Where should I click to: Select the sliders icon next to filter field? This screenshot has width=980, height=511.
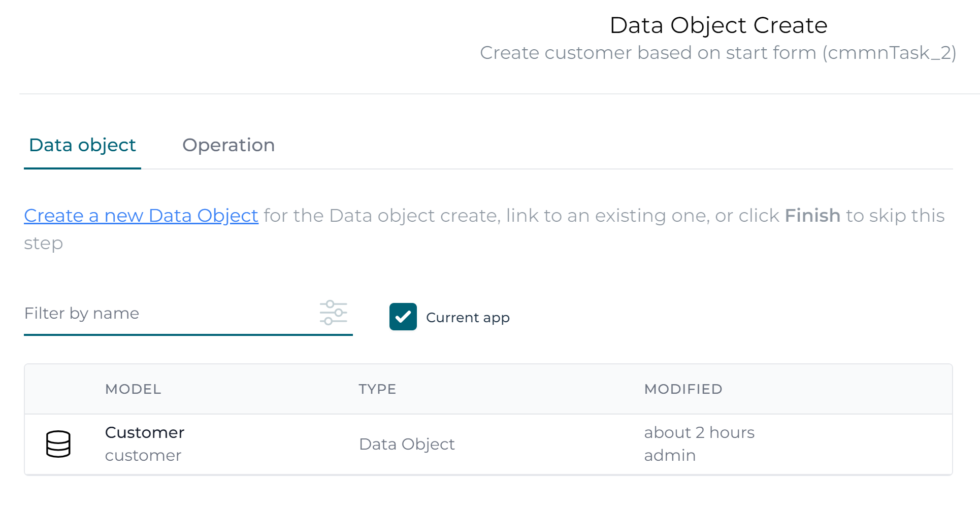click(334, 313)
